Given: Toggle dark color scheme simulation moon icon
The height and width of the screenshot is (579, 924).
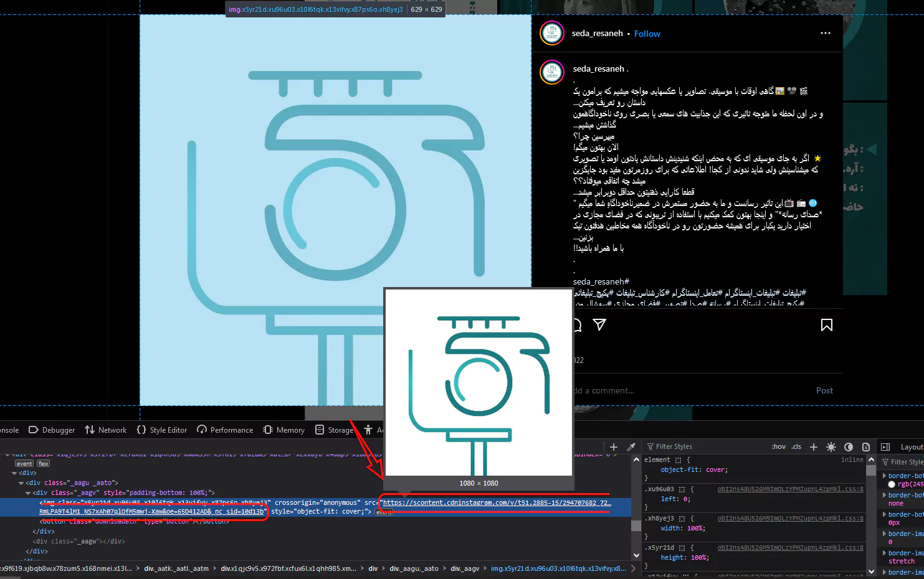Looking at the screenshot, I should point(848,447).
